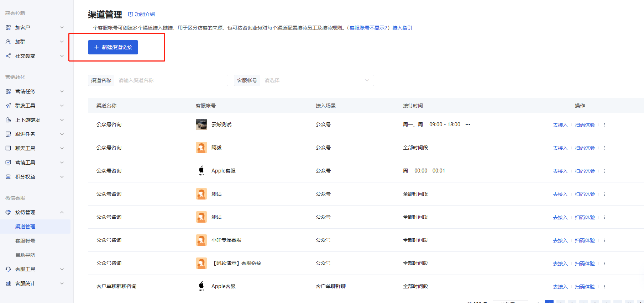Expand the 积分权益 menu chevron
The height and width of the screenshot is (303, 644).
(x=62, y=177)
